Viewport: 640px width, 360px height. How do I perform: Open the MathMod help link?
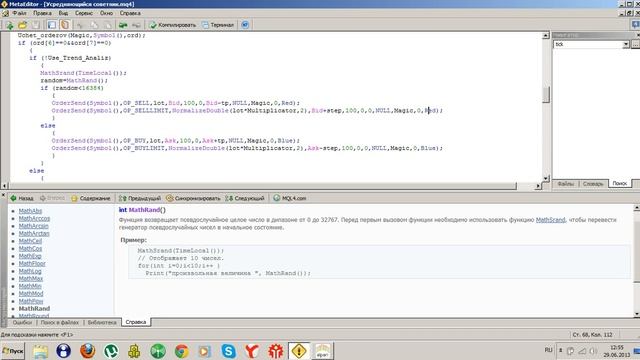tap(31, 293)
